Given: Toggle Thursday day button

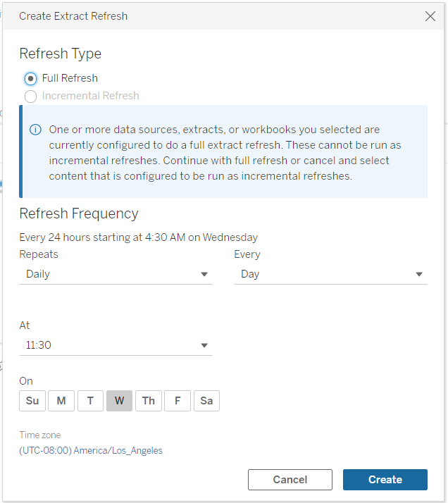Looking at the screenshot, I should coord(148,401).
